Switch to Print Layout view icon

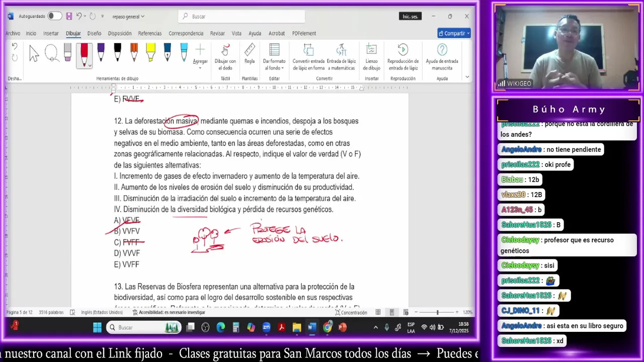pos(391,312)
